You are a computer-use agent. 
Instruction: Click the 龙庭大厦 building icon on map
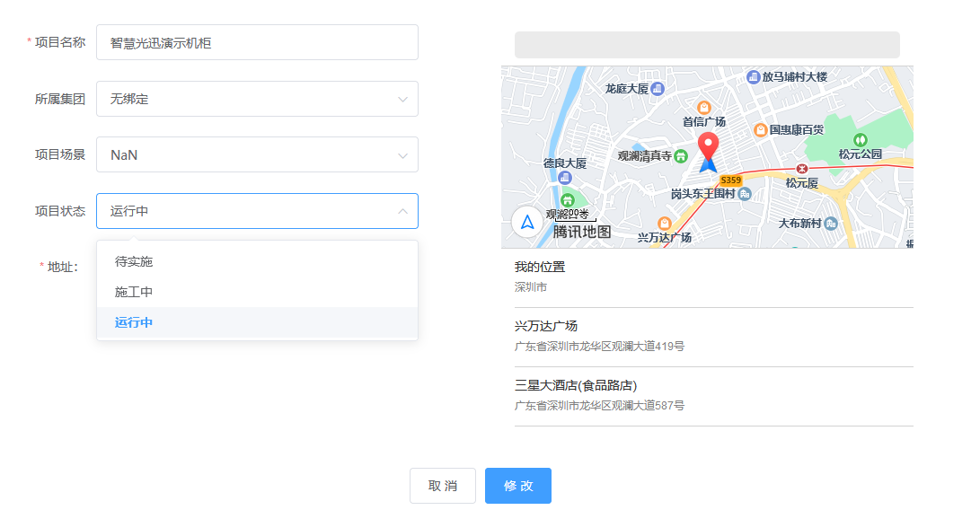pos(658,88)
